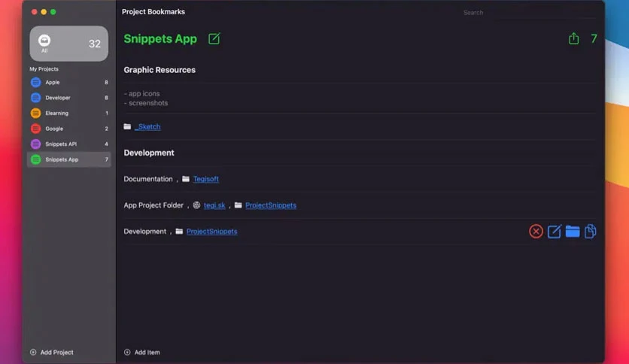Edit the Development row item
This screenshot has width=629, height=364.
pos(555,232)
